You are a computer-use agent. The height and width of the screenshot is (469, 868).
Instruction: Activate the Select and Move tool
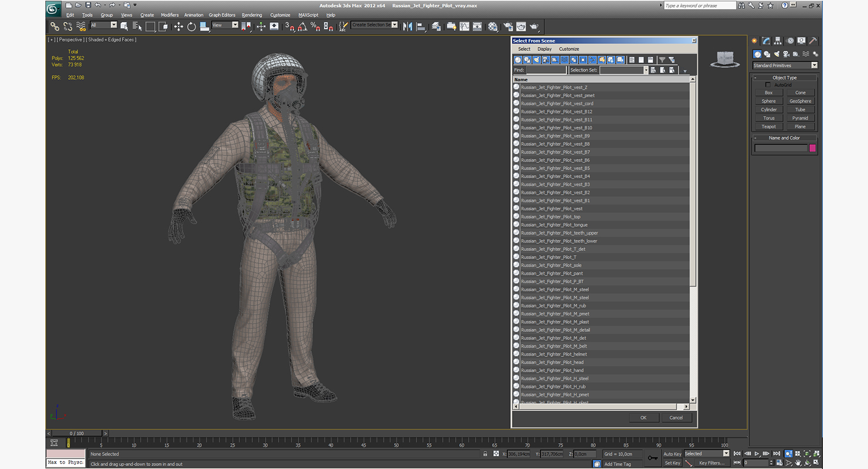coord(178,26)
